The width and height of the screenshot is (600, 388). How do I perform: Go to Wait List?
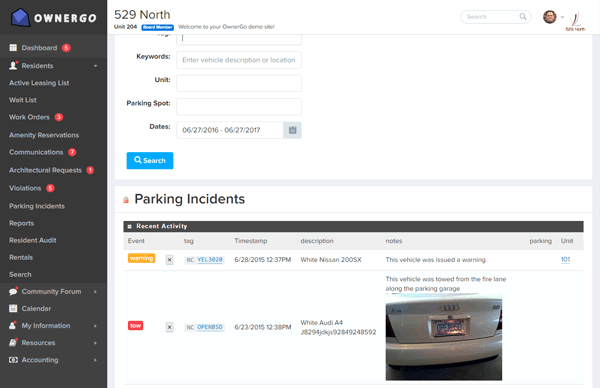(x=23, y=100)
